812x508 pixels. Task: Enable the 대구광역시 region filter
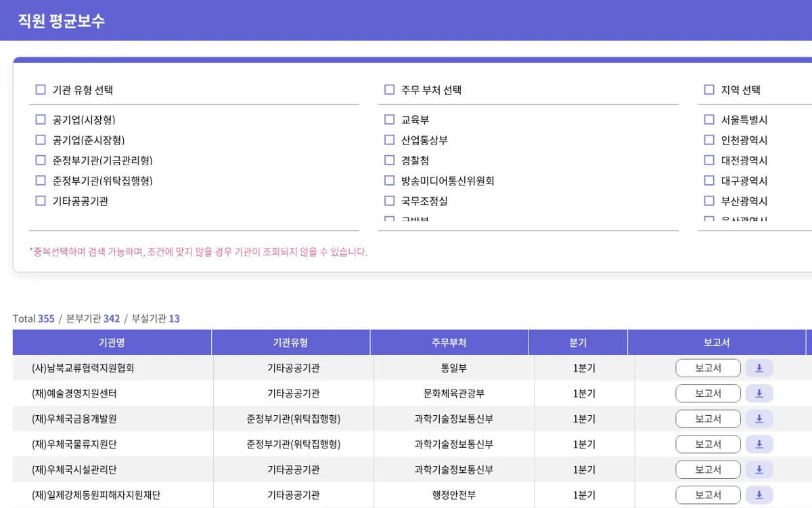[x=709, y=181]
